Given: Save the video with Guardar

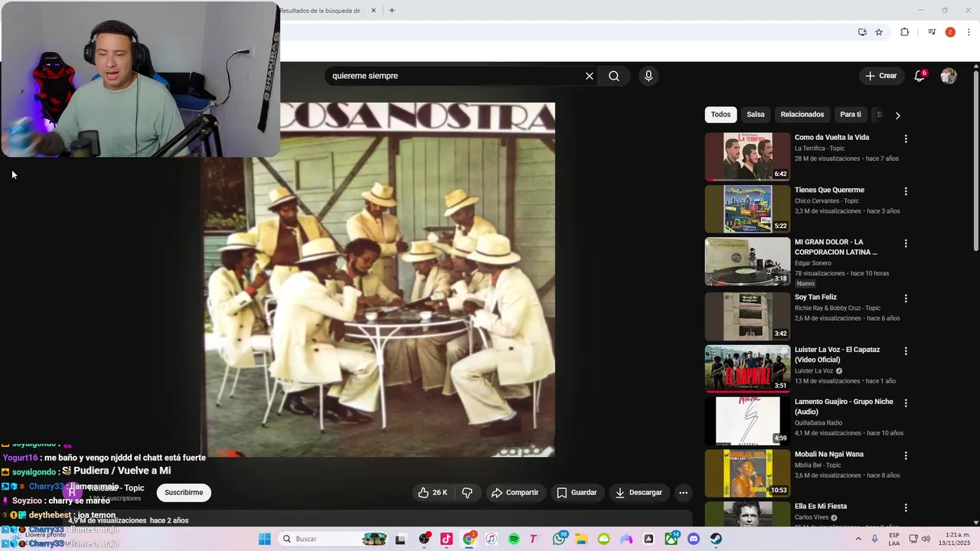Looking at the screenshot, I should 577,493.
